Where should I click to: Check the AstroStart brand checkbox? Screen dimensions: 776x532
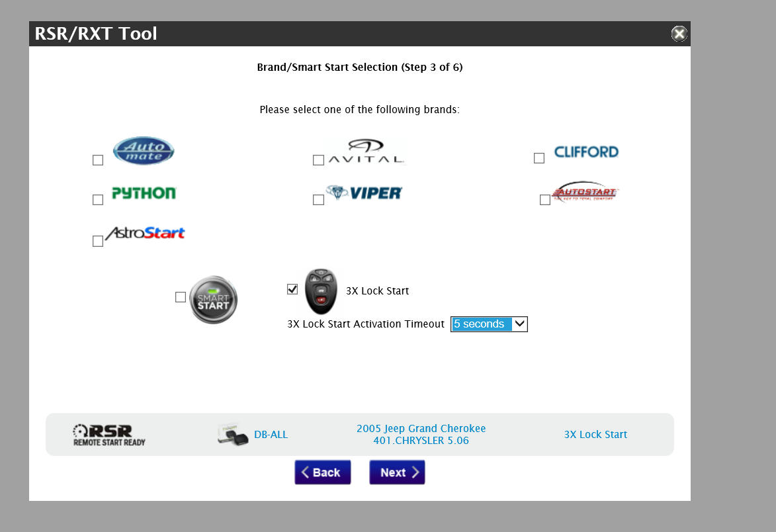(x=98, y=242)
